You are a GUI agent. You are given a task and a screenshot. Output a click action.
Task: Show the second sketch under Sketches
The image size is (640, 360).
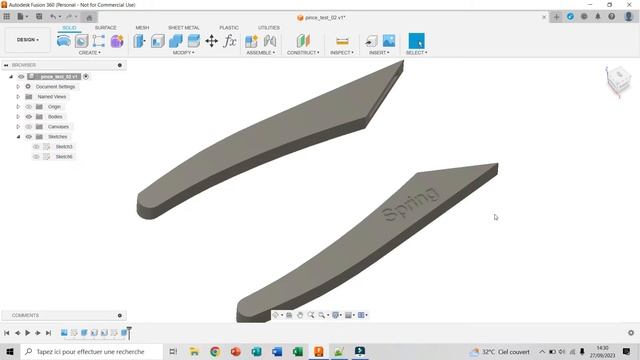pos(36,157)
